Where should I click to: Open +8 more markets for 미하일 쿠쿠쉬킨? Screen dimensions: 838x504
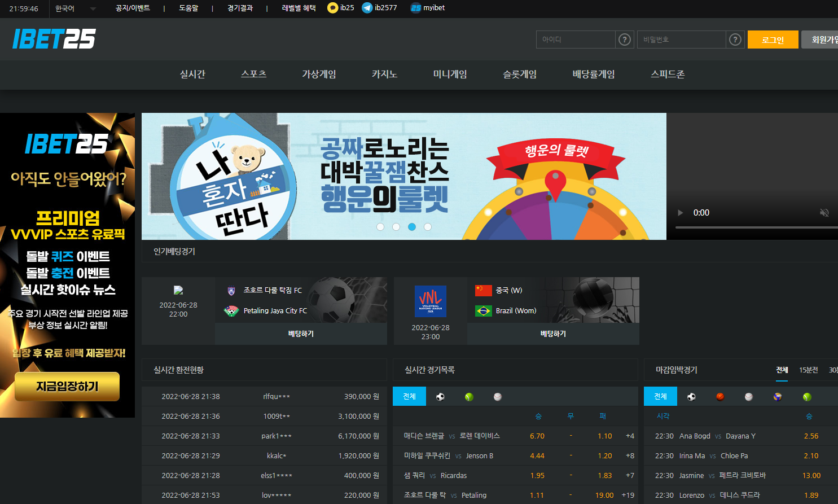[x=630, y=455]
